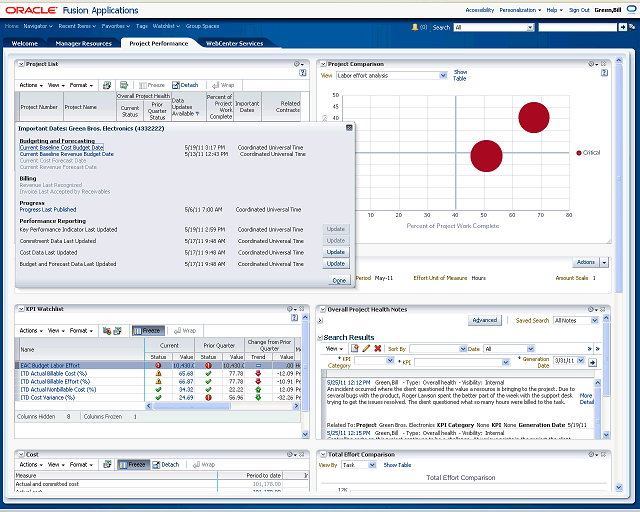The width and height of the screenshot is (640, 512).
Task: Click the create note icon in Search Results
Action: coord(354,348)
